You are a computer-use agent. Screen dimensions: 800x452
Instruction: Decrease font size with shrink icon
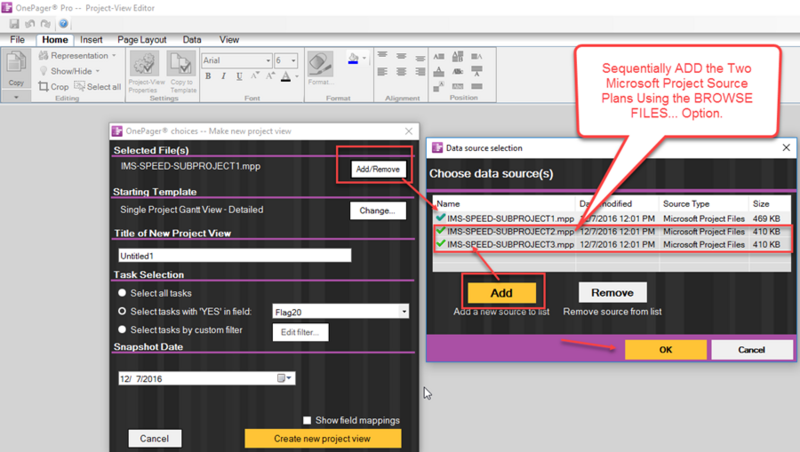[x=255, y=76]
